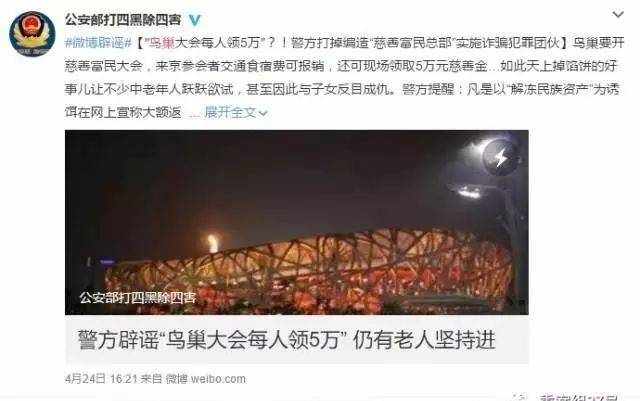Click the red highlighted 鸟巢 keyword
Viewport: 640px width, 401px height.
pos(161,43)
